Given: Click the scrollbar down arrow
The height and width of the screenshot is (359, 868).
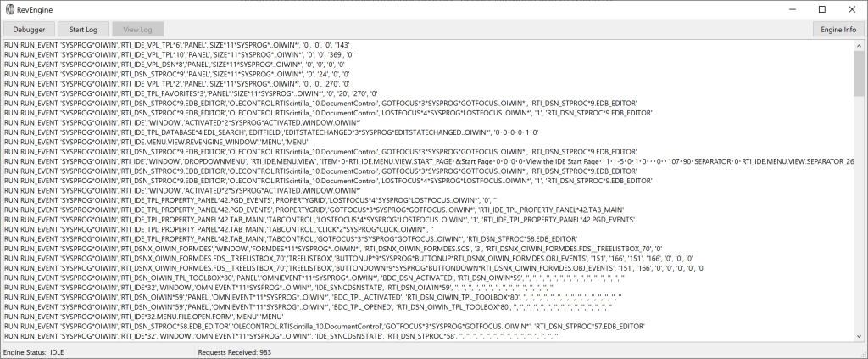Looking at the screenshot, I should (858, 336).
